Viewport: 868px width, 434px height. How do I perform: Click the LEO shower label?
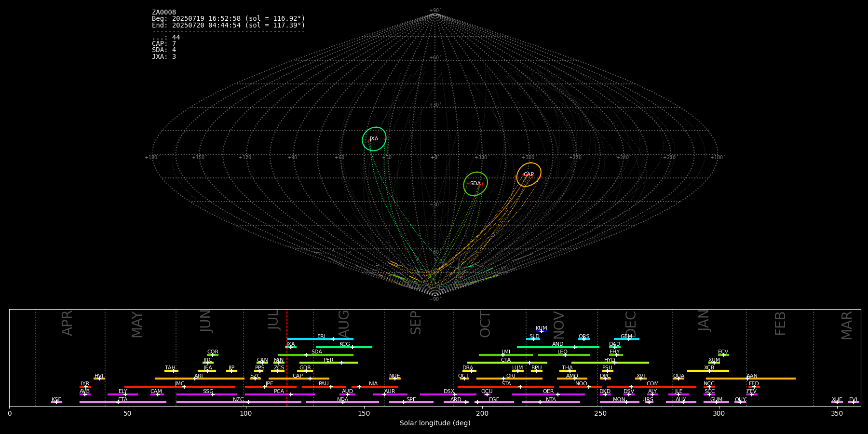(x=563, y=352)
